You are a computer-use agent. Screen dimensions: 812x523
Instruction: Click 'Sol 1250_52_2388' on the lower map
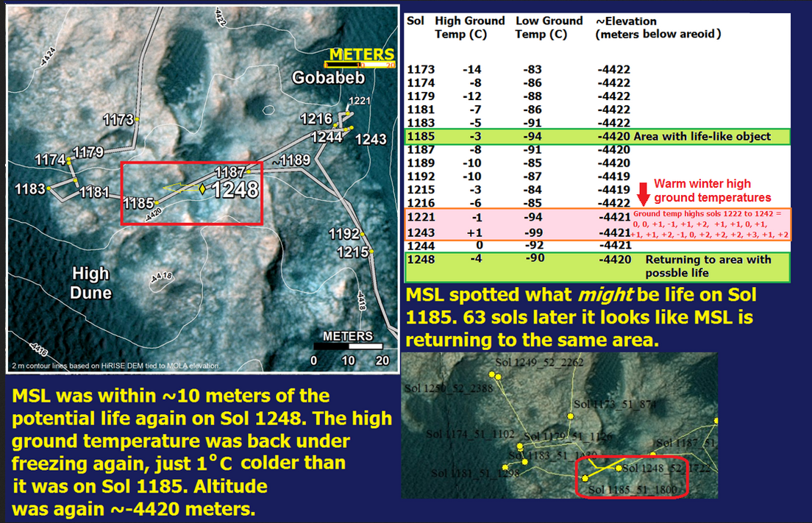pos(449,388)
